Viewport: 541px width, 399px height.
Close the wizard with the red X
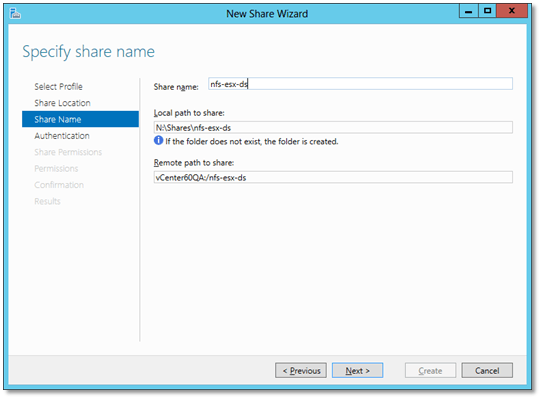pos(512,11)
